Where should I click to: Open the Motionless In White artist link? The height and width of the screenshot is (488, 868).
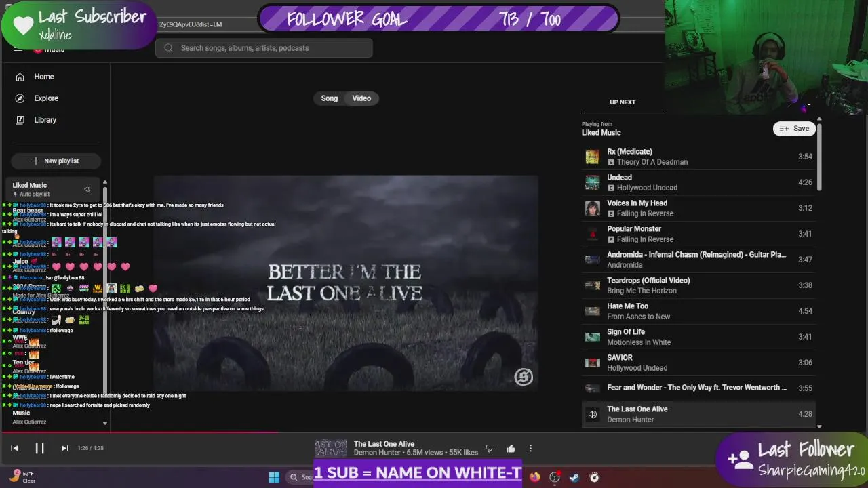click(x=639, y=342)
